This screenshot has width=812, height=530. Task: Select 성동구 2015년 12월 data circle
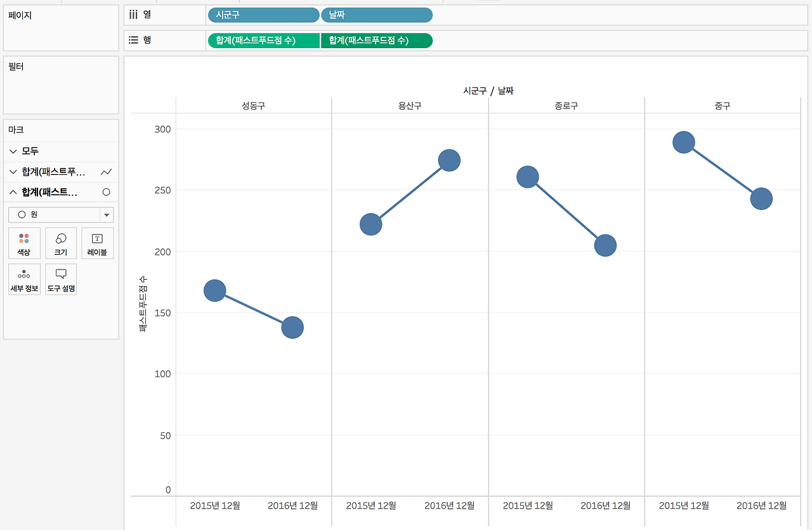coord(215,290)
